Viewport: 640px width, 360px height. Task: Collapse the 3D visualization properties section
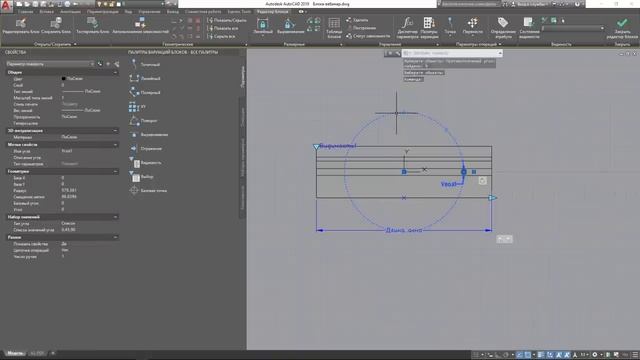point(115,131)
